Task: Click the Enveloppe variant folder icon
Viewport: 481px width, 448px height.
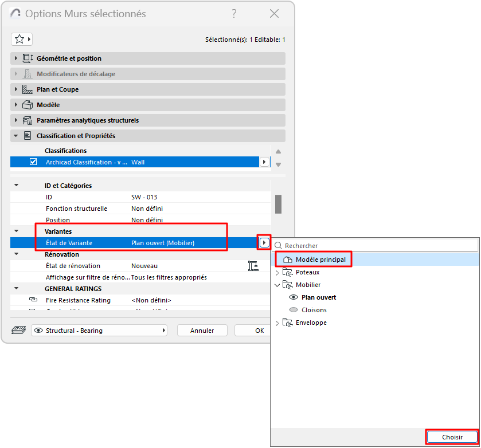Action: pos(287,323)
